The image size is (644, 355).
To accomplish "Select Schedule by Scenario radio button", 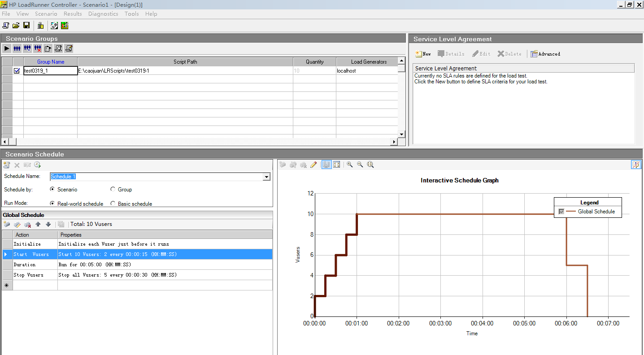I will point(52,189).
